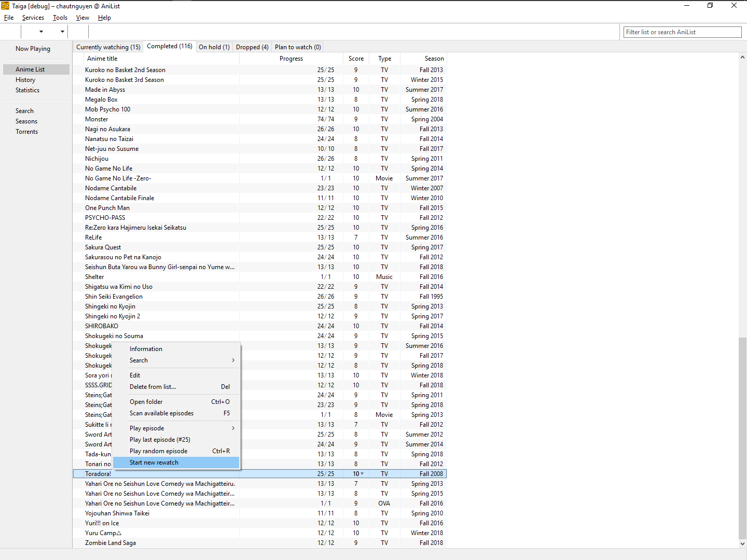Open the File menu
The width and height of the screenshot is (747, 560).
[x=9, y=18]
